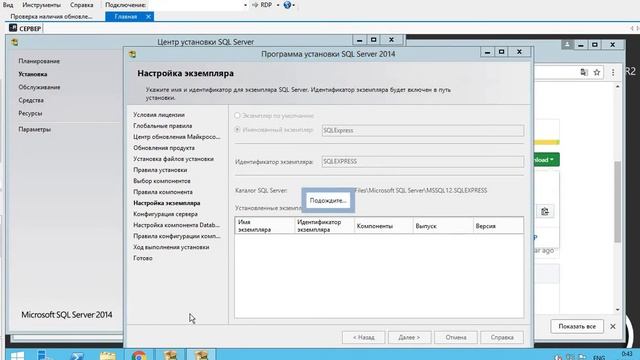The image size is (640, 360).
Task: Click the < Назад button
Action: pos(363,338)
